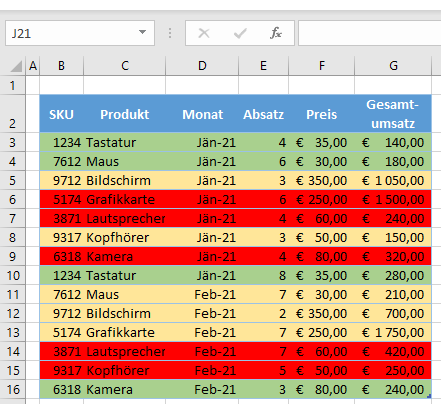Select row 3 header
The width and height of the screenshot is (441, 407).
[x=13, y=142]
